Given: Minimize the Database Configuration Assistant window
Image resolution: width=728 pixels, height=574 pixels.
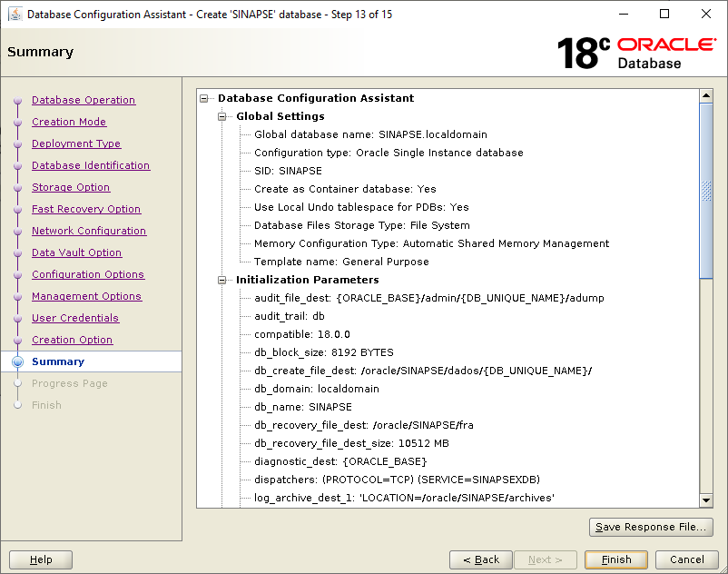Looking at the screenshot, I should [x=624, y=14].
